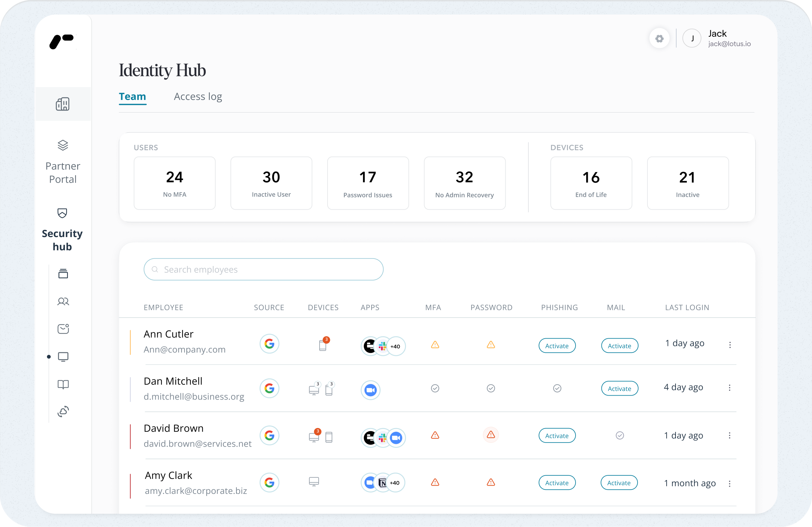Open Ann Cutler's +40 apps badge
The width and height of the screenshot is (812, 527).
pos(395,347)
